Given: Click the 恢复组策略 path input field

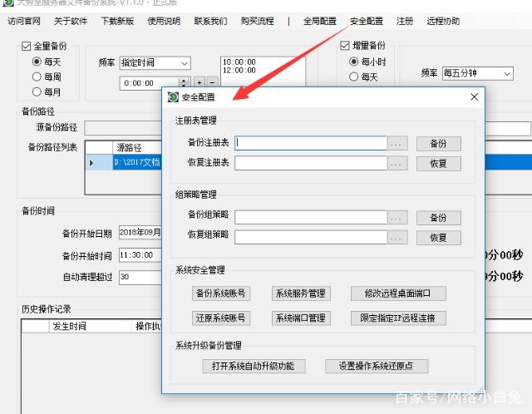Looking at the screenshot, I should point(311,237).
